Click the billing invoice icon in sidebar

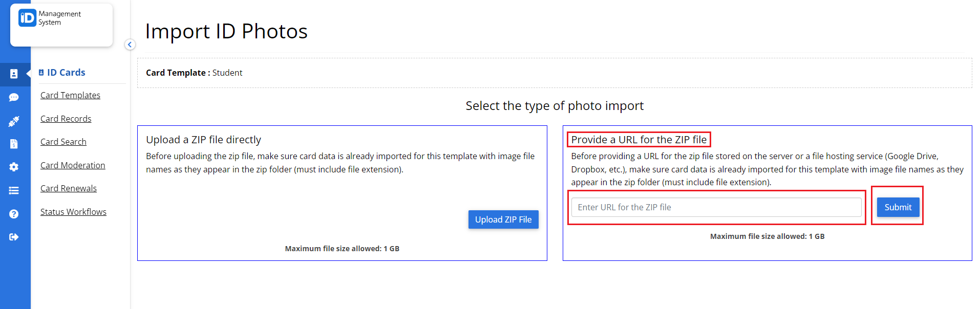pos(14,144)
